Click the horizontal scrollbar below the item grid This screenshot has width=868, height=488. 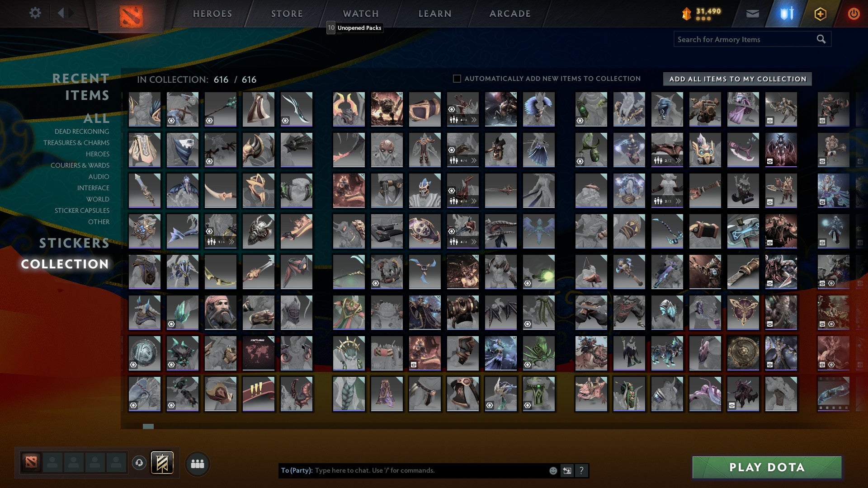pyautogui.click(x=148, y=426)
